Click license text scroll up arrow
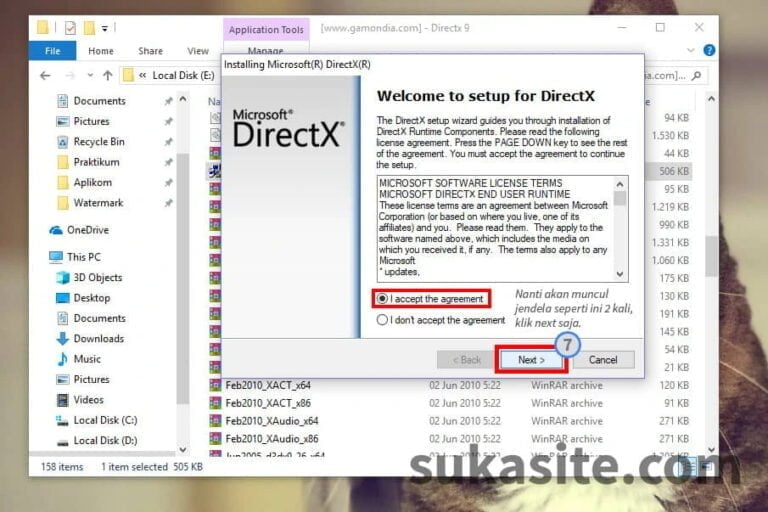The width and height of the screenshot is (768, 512). coord(620,184)
